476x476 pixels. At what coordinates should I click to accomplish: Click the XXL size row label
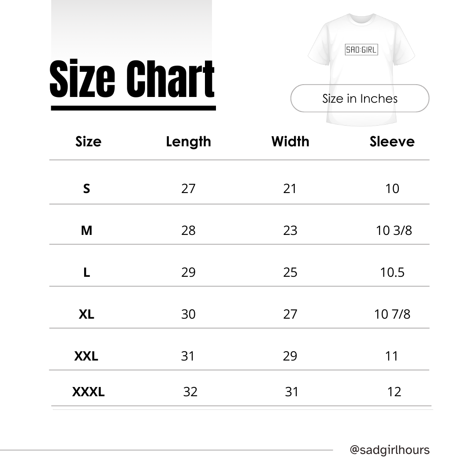pyautogui.click(x=86, y=356)
